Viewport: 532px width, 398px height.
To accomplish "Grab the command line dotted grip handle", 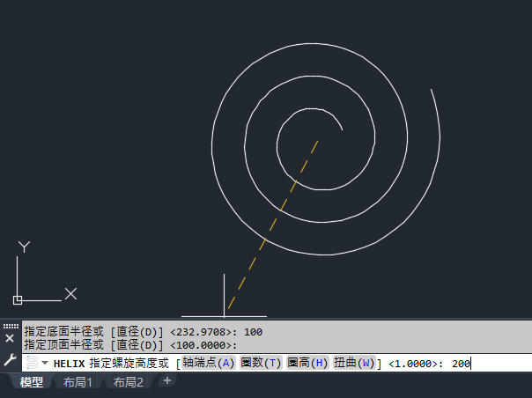I will click(11, 326).
